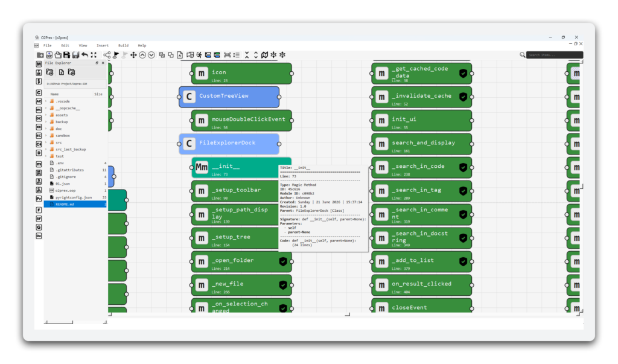The image size is (618, 364).
Task: Select the Abstract Class 'AC' sidebar icon
Action: pos(39,101)
